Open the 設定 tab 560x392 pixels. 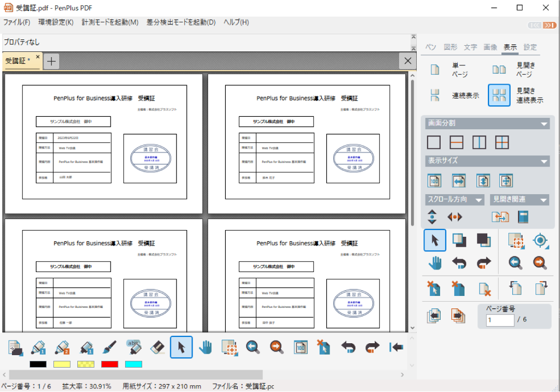(x=530, y=47)
